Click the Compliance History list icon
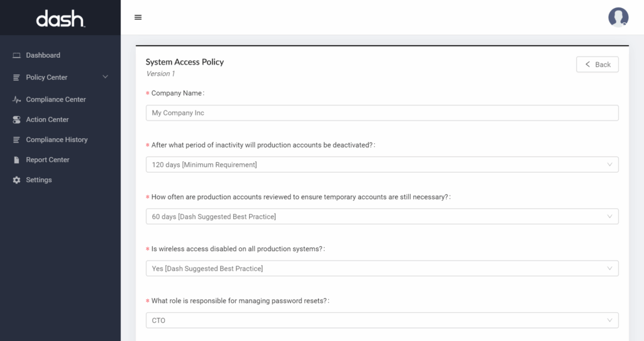The width and height of the screenshot is (644, 341). (x=17, y=140)
